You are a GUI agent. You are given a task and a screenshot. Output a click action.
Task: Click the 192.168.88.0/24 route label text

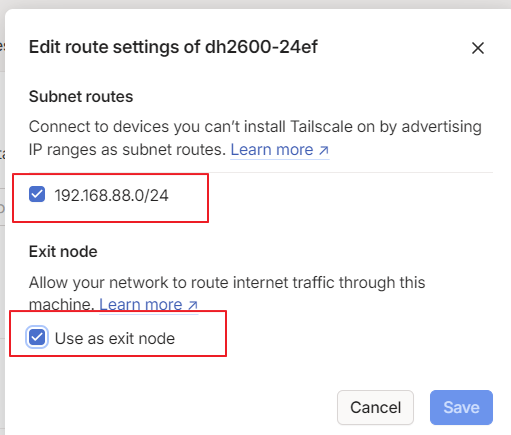pos(112,195)
